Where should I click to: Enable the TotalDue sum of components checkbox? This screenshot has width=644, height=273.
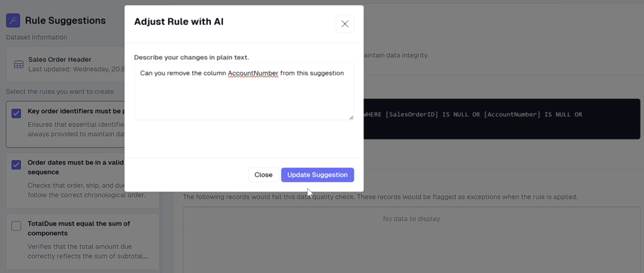pyautogui.click(x=16, y=226)
